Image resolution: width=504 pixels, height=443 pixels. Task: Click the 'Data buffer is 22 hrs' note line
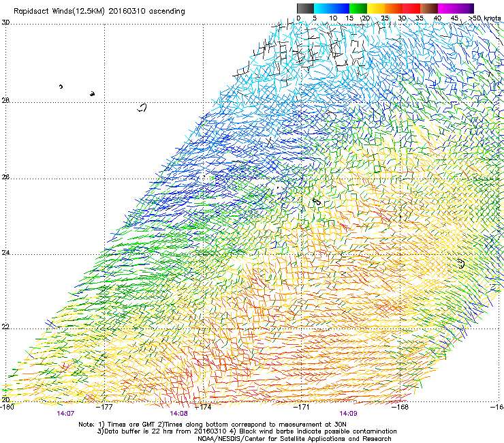tap(247, 431)
